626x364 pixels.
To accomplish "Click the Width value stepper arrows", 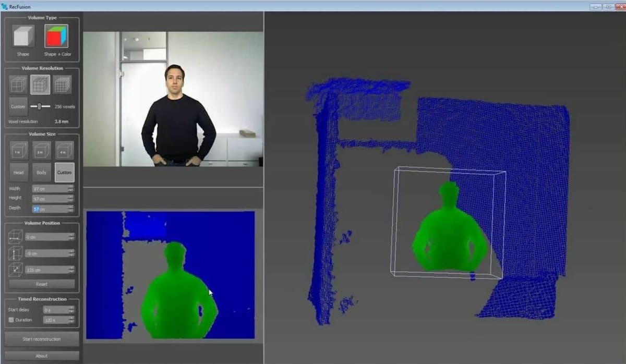I will point(71,188).
